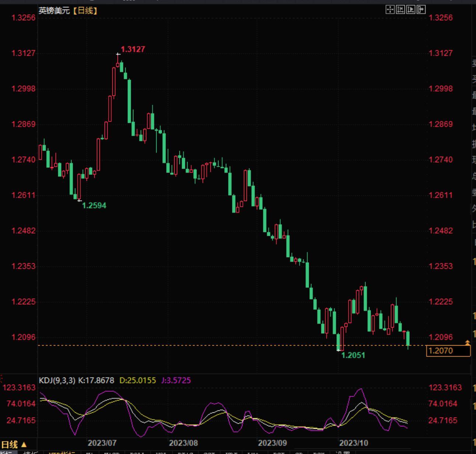
Task: Click the 英镑美元 chart title
Action: coord(54,11)
